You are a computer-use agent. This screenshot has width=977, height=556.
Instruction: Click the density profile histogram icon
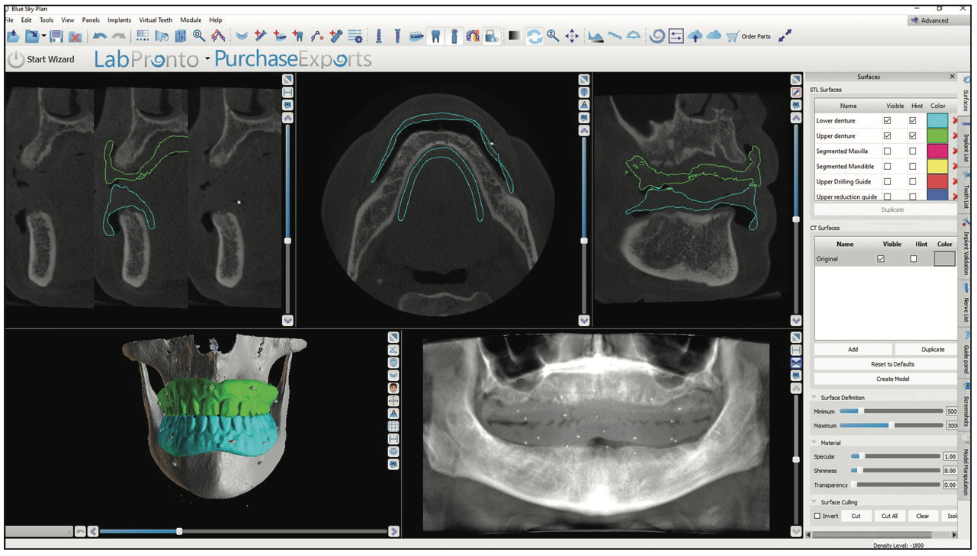[596, 37]
